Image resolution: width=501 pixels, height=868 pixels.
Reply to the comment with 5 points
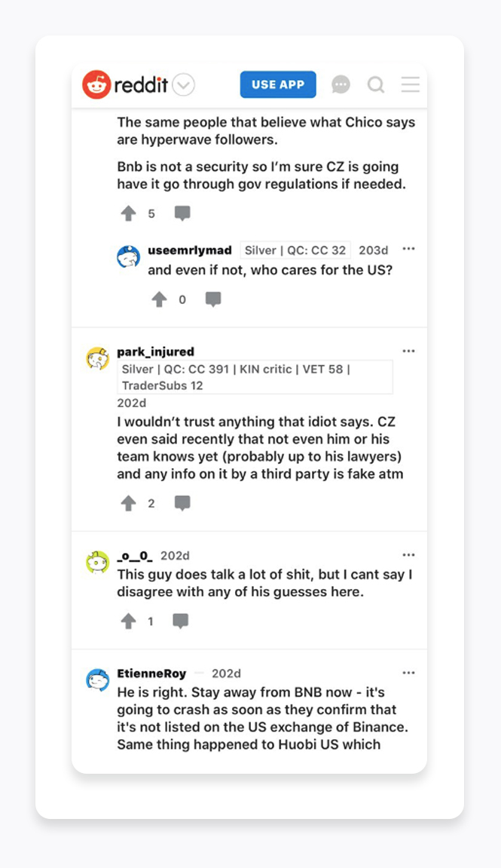pyautogui.click(x=182, y=213)
